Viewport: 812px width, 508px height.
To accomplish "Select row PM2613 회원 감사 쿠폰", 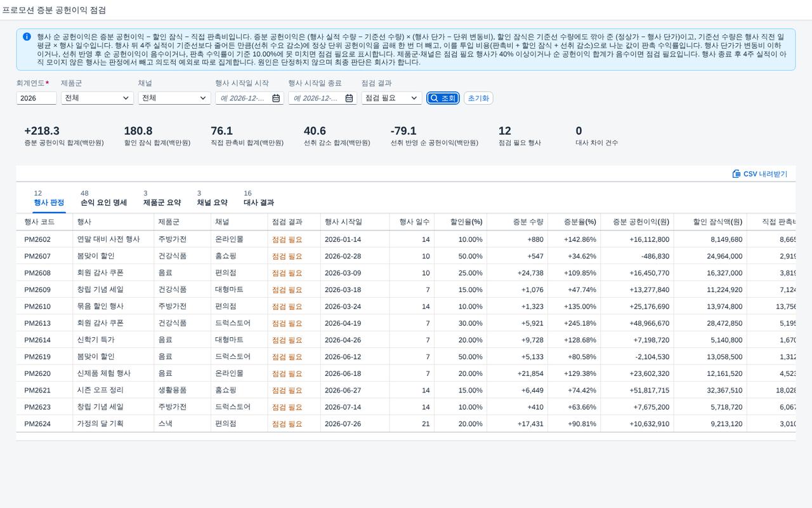I will pos(406,323).
